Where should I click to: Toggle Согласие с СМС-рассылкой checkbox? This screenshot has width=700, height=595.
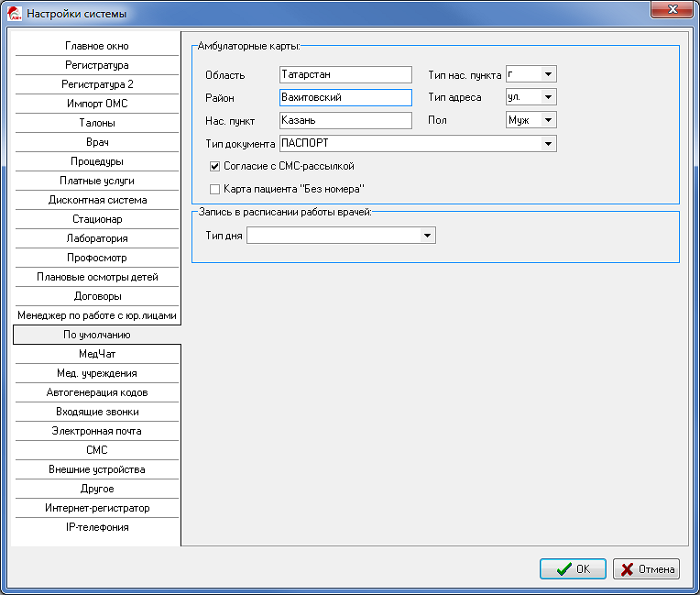tap(214, 166)
